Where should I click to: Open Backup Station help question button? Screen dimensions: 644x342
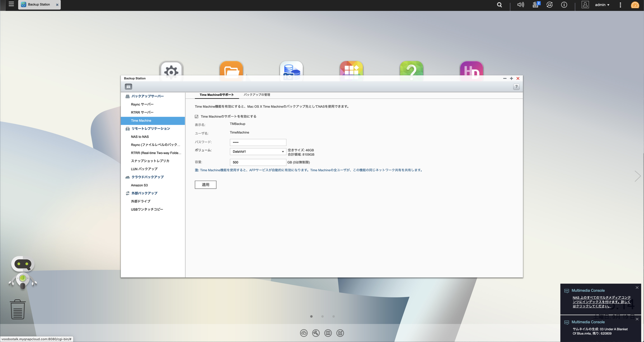[516, 87]
